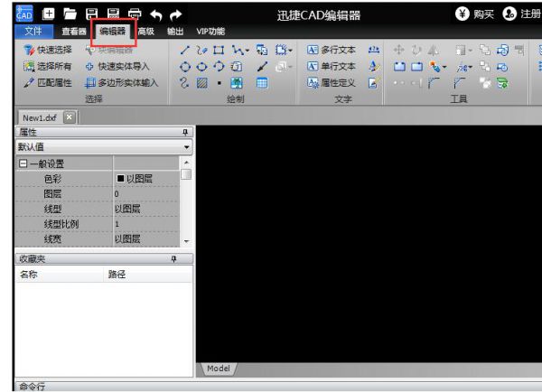
Task: Switch to the 查看器 ribbon tab
Action: pyautogui.click(x=73, y=33)
